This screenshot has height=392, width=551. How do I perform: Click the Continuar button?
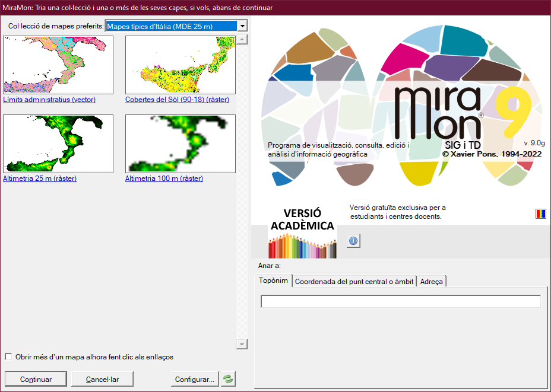coord(36,379)
